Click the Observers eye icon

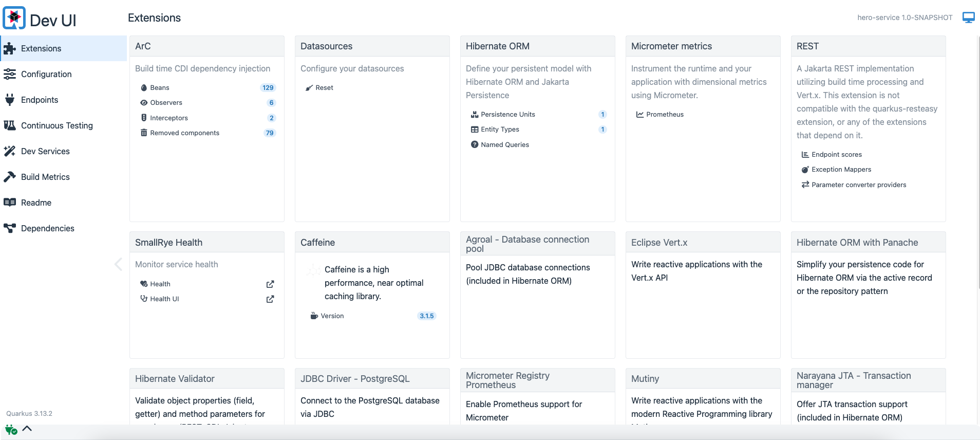[144, 103]
